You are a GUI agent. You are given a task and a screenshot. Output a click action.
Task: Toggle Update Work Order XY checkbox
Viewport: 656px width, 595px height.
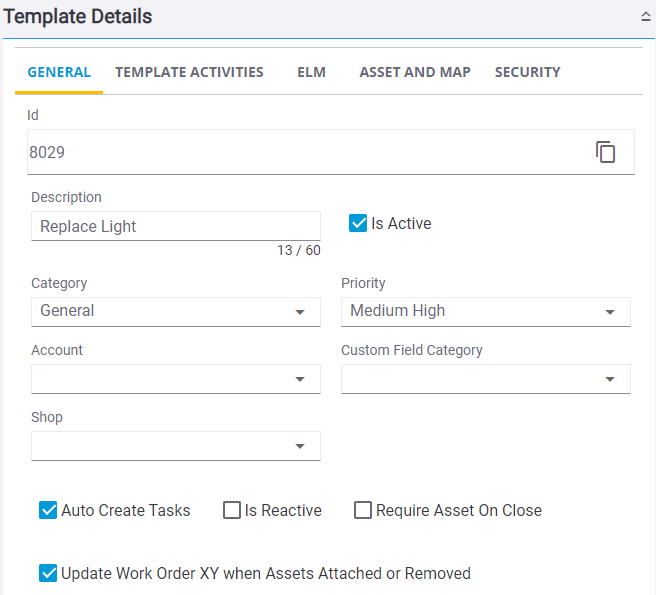[x=48, y=573]
